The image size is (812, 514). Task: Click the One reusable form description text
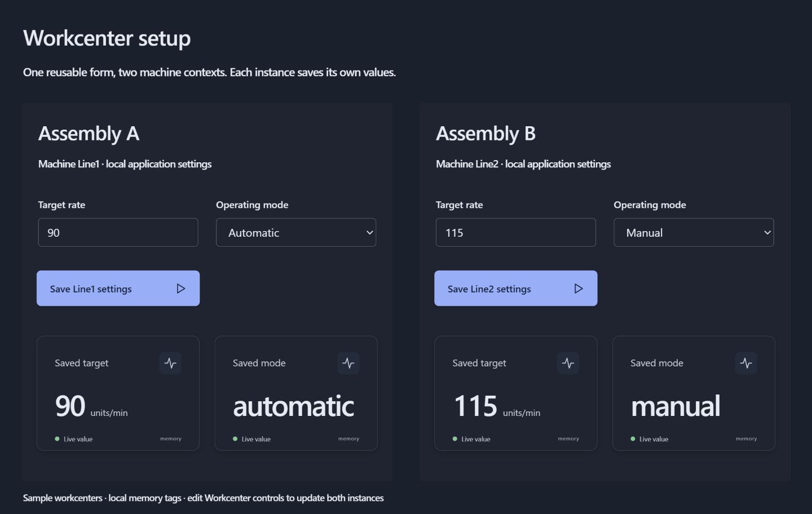(x=209, y=73)
